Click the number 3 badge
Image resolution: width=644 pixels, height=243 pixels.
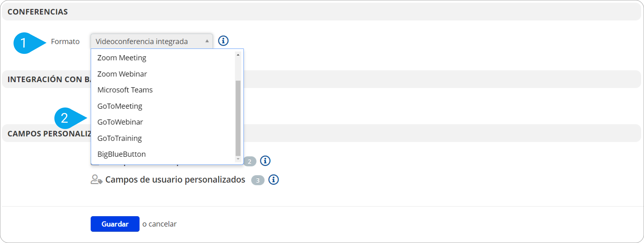pos(258,180)
